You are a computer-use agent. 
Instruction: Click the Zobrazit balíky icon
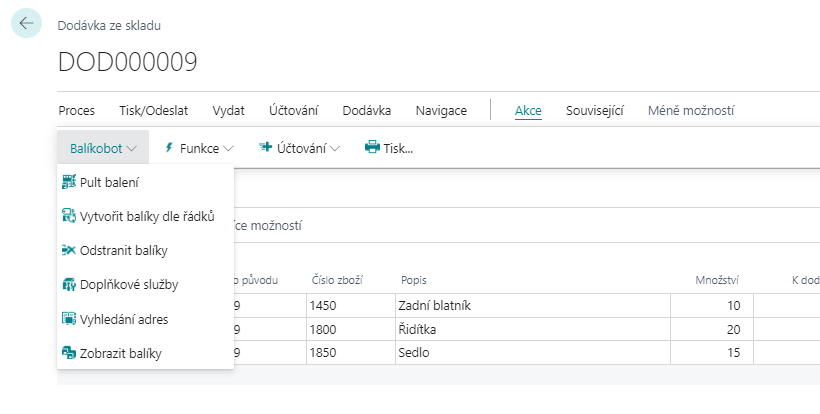[x=69, y=353]
